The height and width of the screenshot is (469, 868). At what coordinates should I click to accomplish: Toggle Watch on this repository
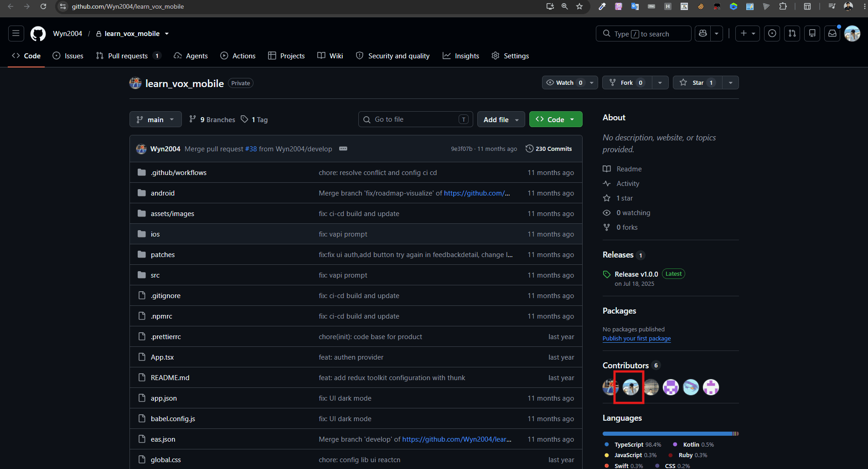coord(564,82)
